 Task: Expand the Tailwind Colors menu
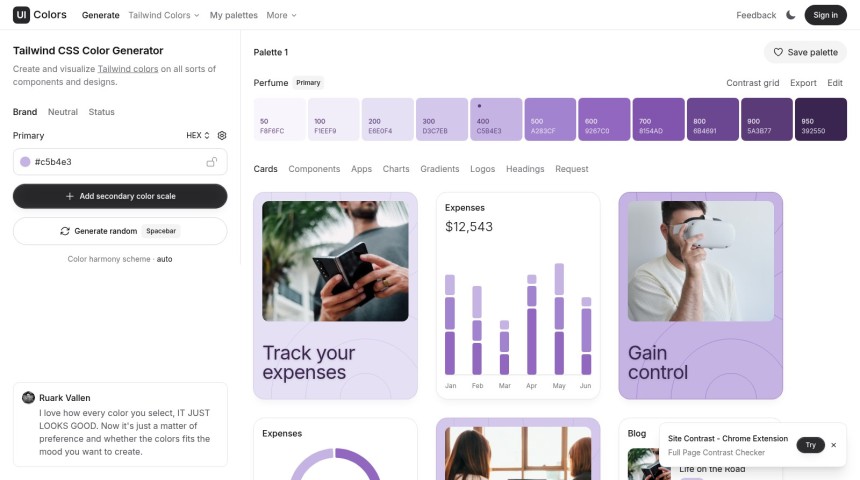[163, 15]
